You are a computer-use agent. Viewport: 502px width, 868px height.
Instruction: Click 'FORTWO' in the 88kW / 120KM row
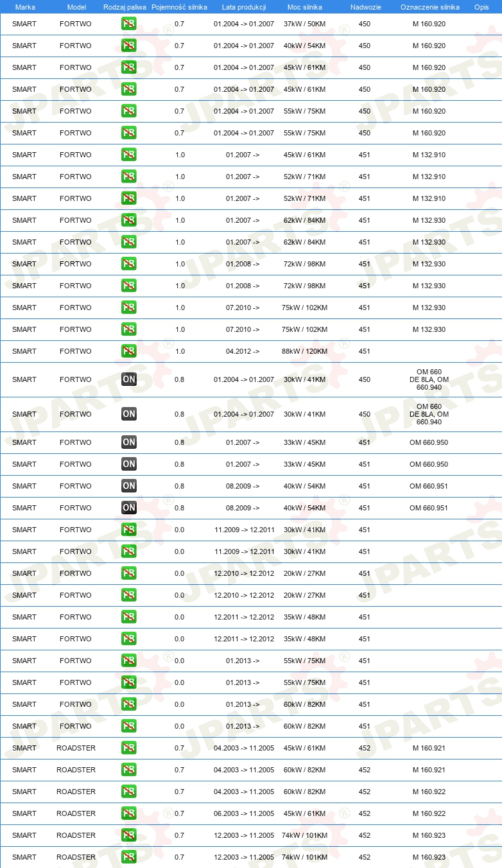tap(76, 351)
